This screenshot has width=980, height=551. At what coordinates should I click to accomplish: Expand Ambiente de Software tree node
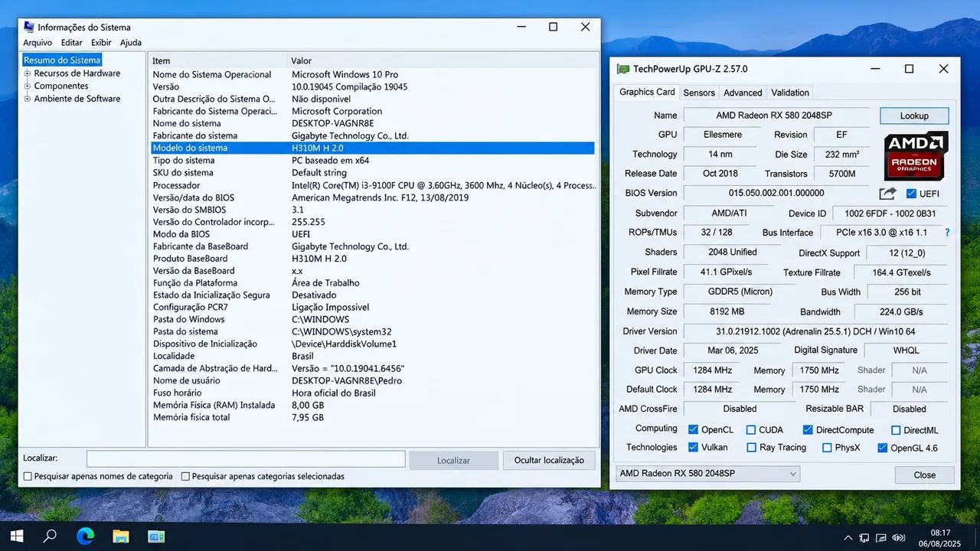pyautogui.click(x=28, y=99)
